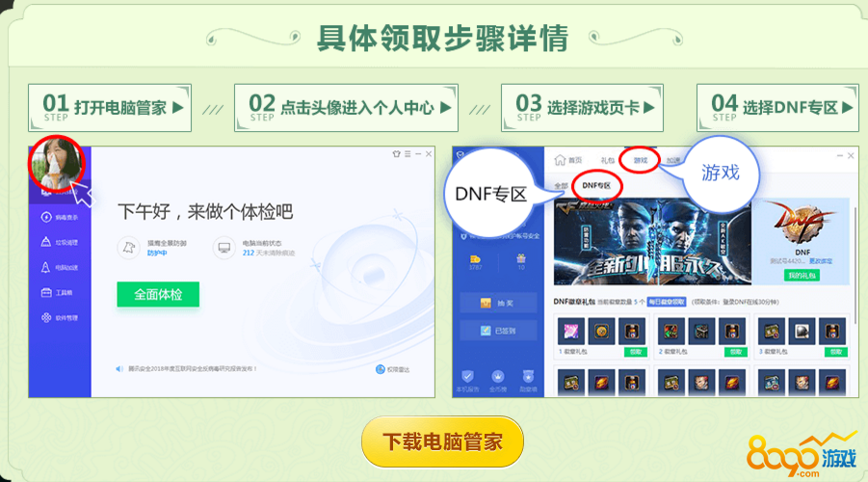Open 垃圾清理 in the left sidebar
The height and width of the screenshot is (482, 868).
(x=60, y=242)
